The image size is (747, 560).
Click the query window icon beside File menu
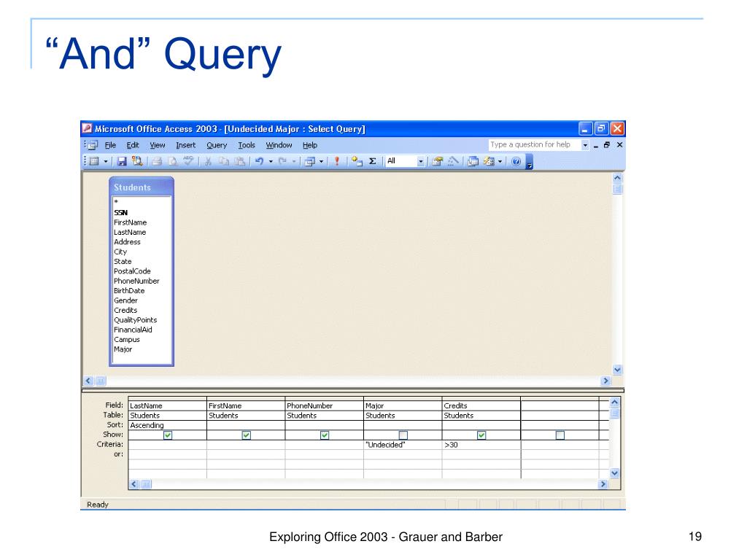click(x=93, y=145)
